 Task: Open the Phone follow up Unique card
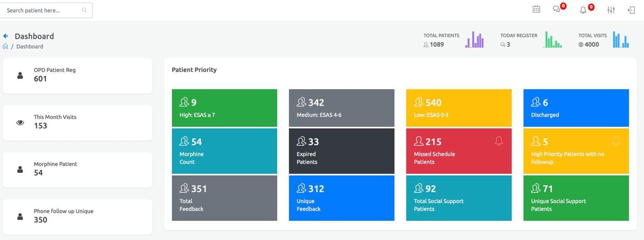tap(78, 217)
